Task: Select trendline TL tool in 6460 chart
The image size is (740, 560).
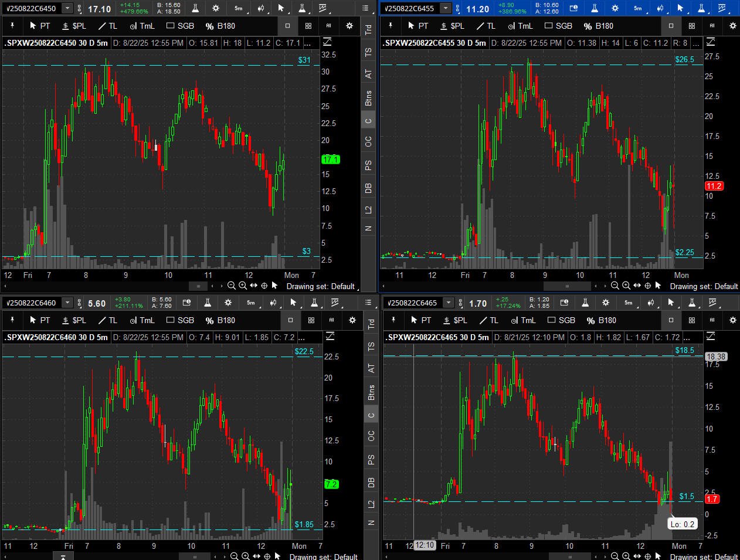Action: click(x=108, y=320)
